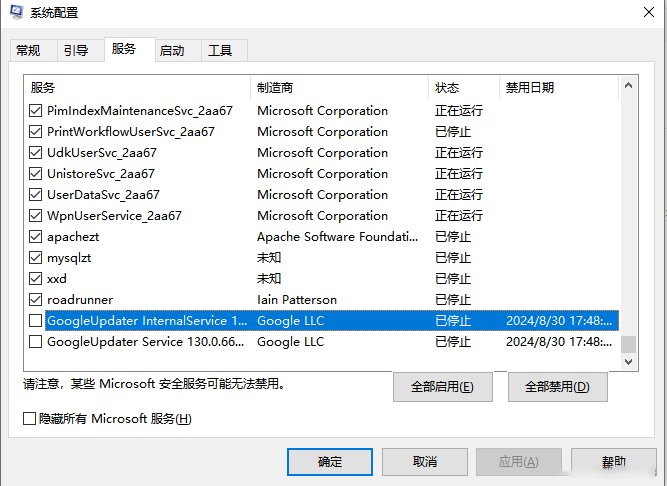Uncheck the apachezt service checkbox
This screenshot has width=667, height=486.
click(36, 237)
